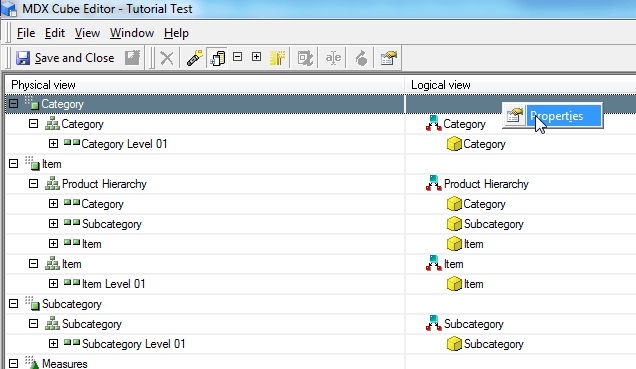Collapse the Item hierarchy node
Image resolution: width=636 pixels, height=369 pixels.
(33, 264)
